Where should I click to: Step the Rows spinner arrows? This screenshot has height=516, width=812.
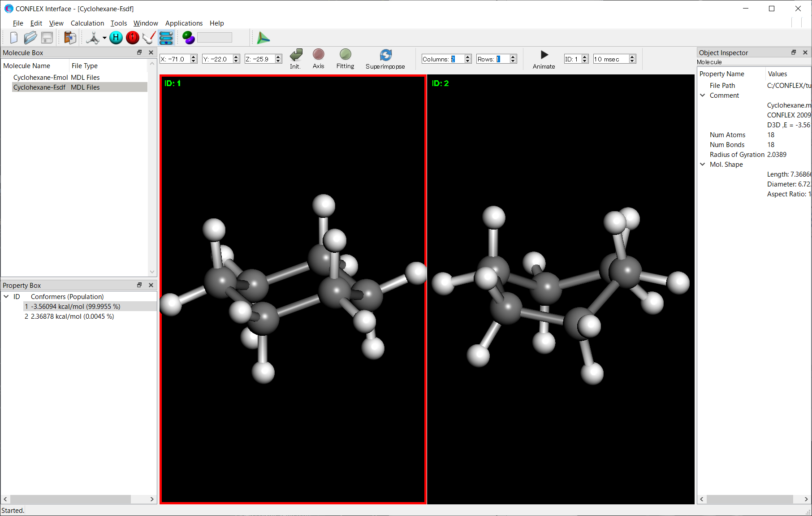(x=514, y=59)
